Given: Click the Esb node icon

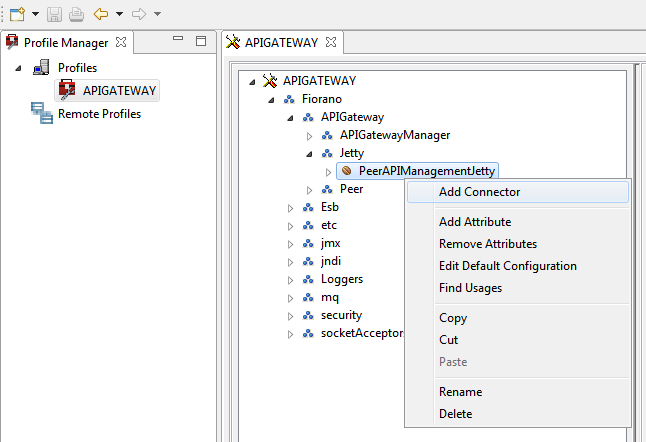Looking at the screenshot, I should [308, 207].
